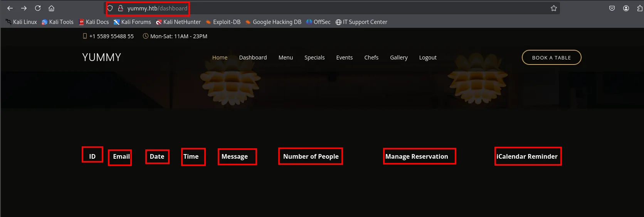Click the ID column header
Image resolution: width=644 pixels, height=217 pixels.
pyautogui.click(x=92, y=156)
